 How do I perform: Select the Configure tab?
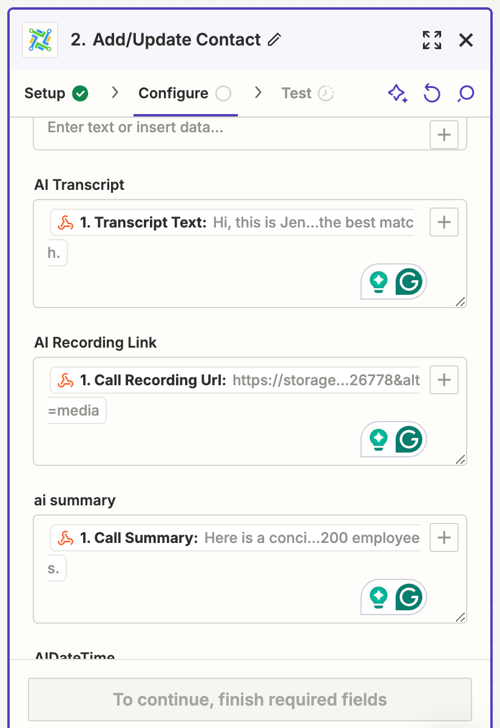tap(185, 93)
